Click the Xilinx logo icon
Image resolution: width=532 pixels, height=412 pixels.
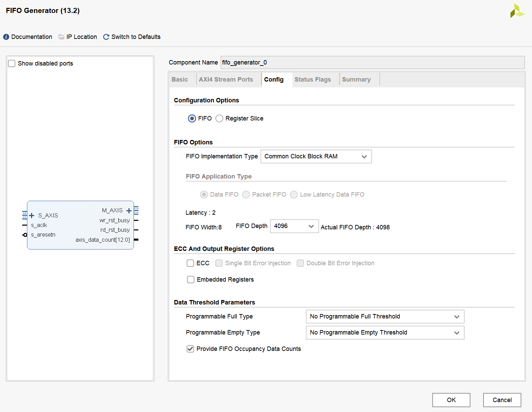pos(517,11)
